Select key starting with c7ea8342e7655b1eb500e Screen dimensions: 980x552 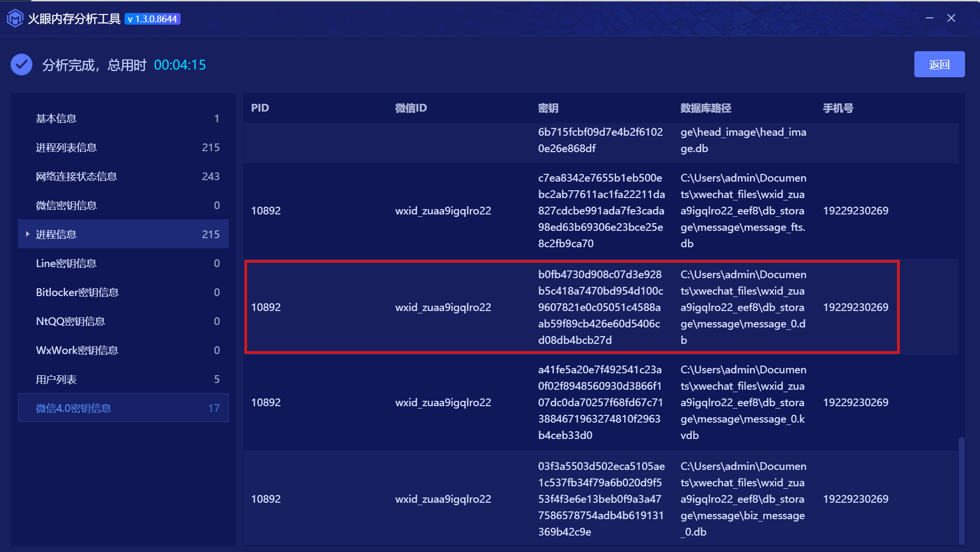coord(602,211)
